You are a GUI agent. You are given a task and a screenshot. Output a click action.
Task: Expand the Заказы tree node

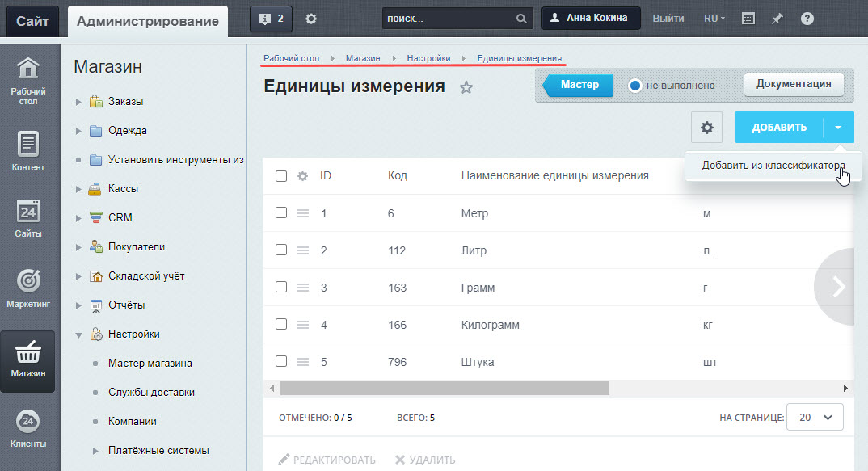[78, 102]
